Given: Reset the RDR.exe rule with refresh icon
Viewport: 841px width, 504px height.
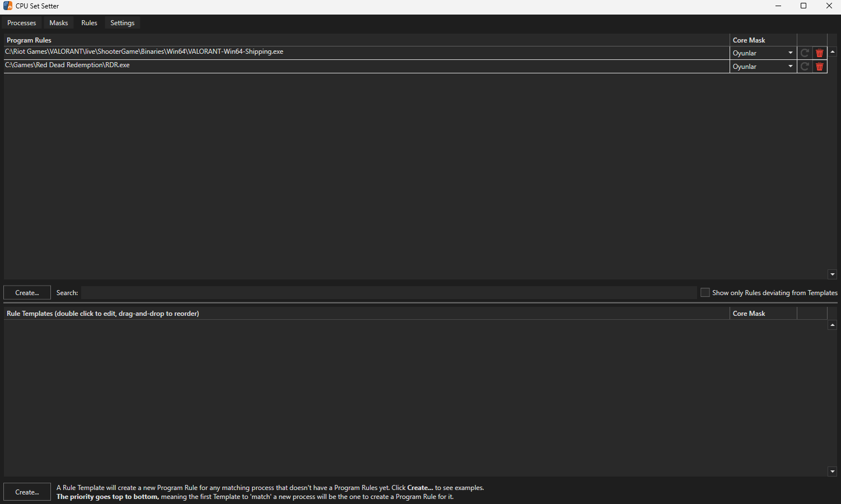Looking at the screenshot, I should [805, 67].
